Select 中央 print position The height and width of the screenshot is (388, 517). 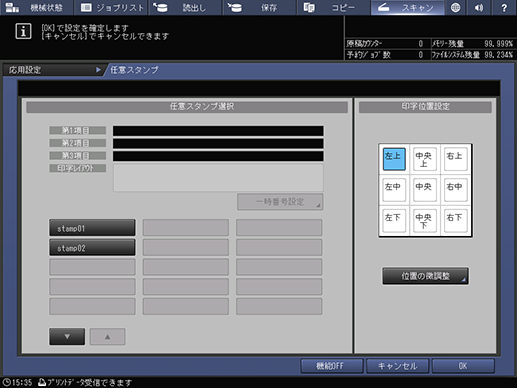[425, 190]
